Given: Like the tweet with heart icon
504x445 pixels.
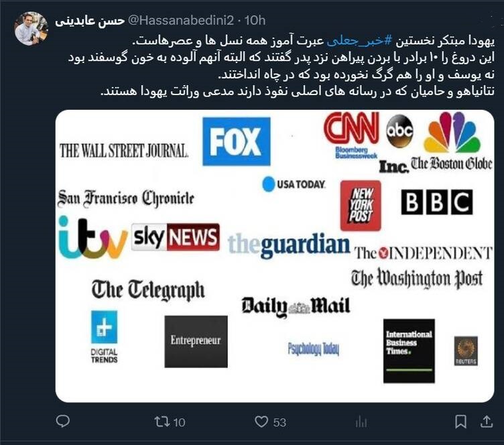Looking at the screenshot, I should (261, 422).
